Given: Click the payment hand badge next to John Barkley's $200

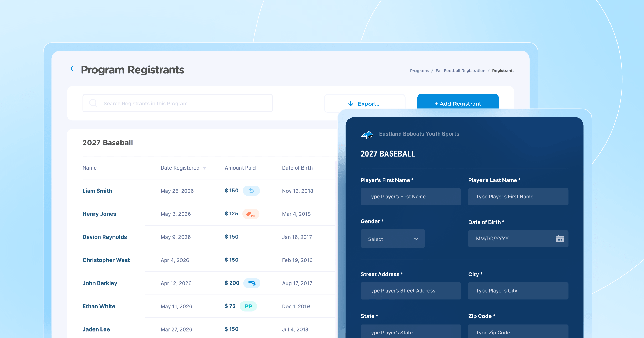Looking at the screenshot, I should [252, 283].
